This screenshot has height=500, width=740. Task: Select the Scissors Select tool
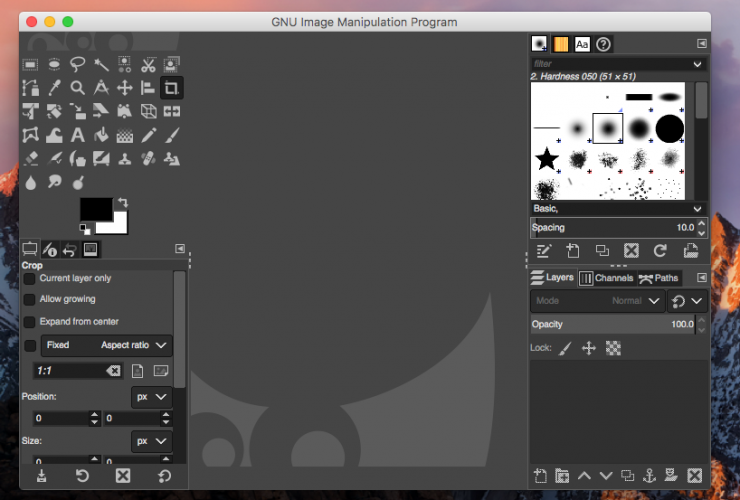tap(148, 65)
